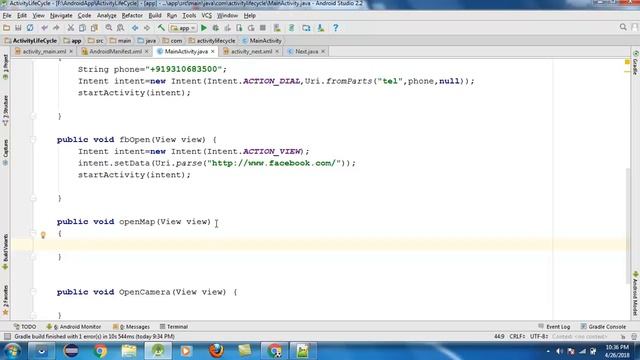Click the Windows Start button
Image resolution: width=640 pixels, height=360 pixels.
(x=12, y=351)
